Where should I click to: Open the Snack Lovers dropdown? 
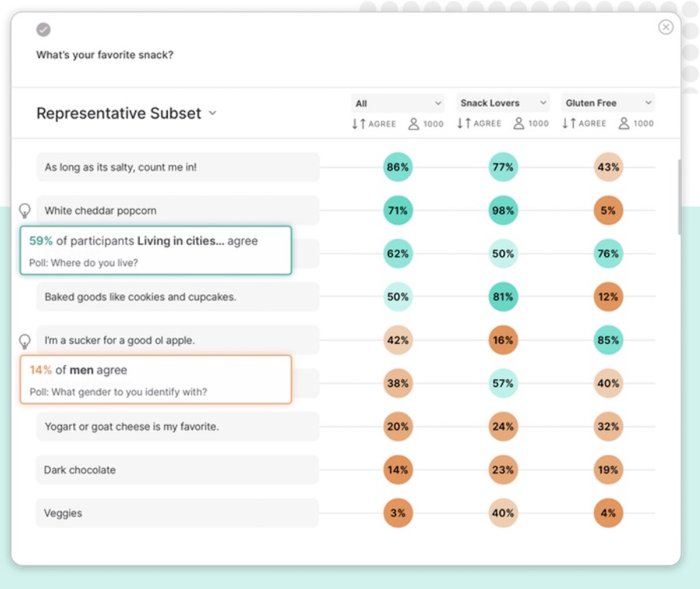[x=502, y=103]
